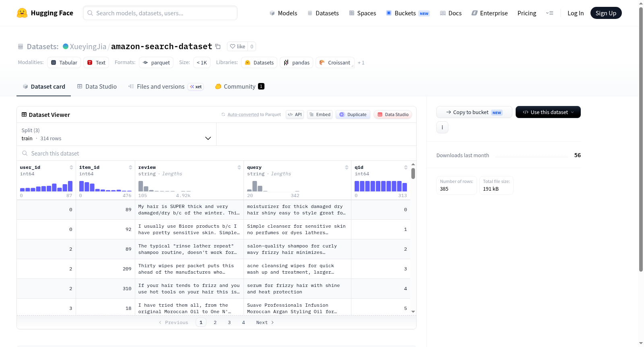Viewport: 644px width, 347px height.
Task: Focus the Search this dataset field
Action: [217, 153]
